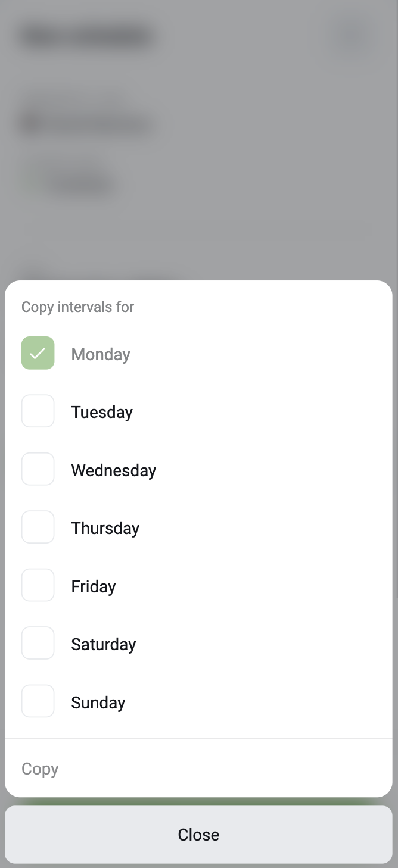Select the Saturday text label

tap(104, 644)
